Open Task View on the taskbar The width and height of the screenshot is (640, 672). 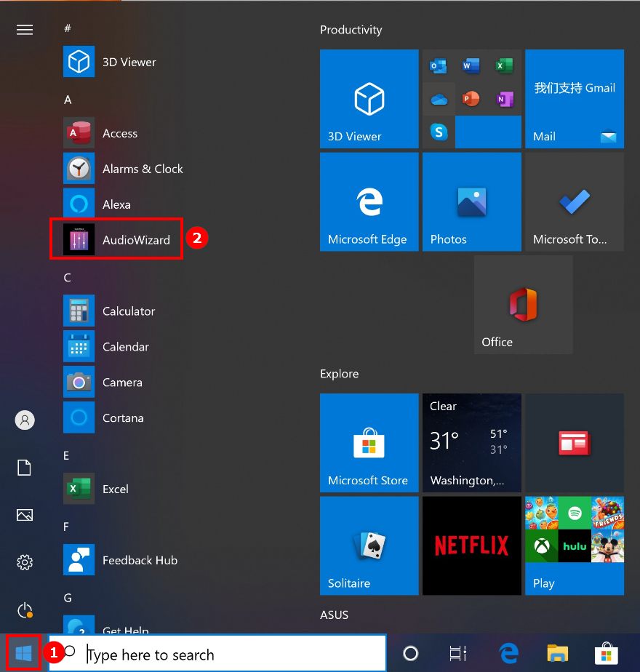(x=457, y=653)
